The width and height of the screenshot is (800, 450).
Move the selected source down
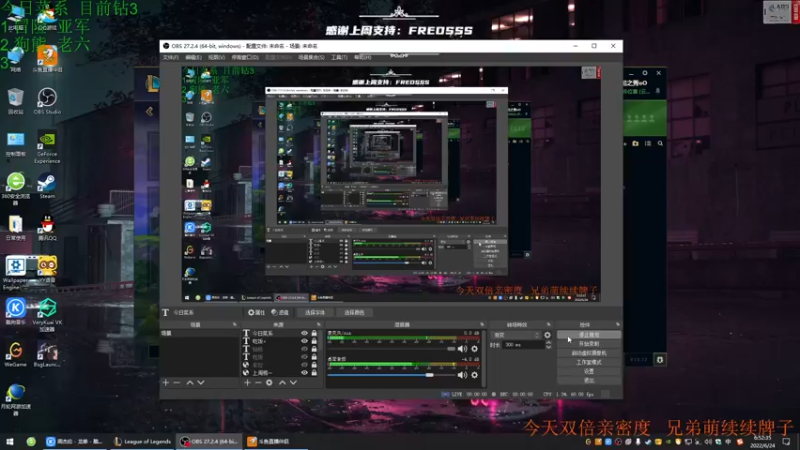(293, 382)
